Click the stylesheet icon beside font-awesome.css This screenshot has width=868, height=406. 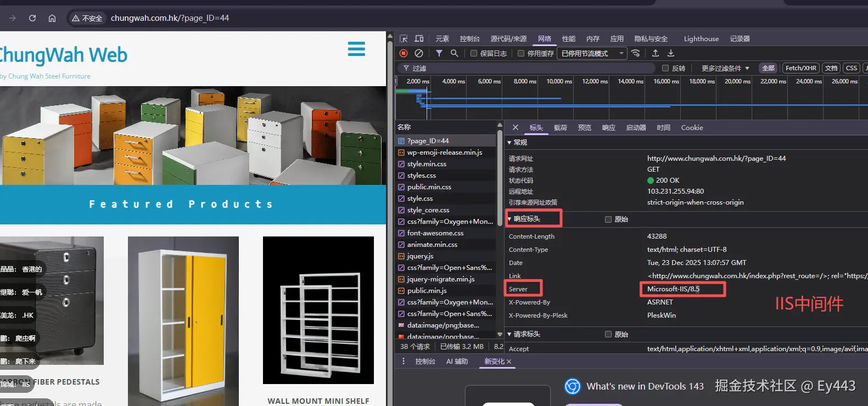[x=401, y=233]
